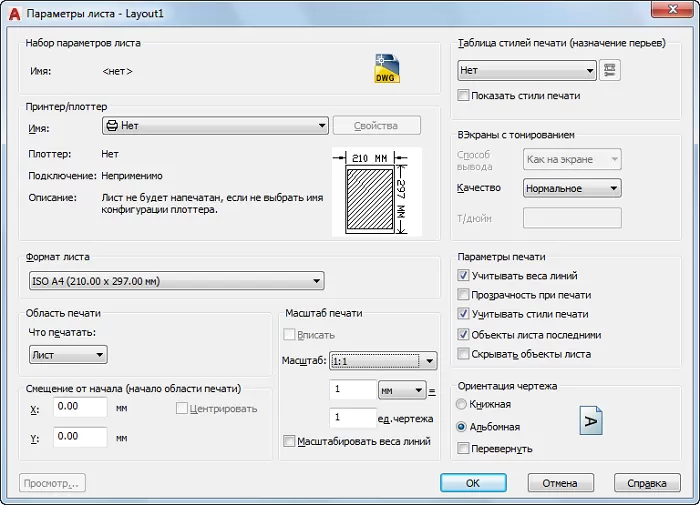Click the Отмена button
Screen dimensions: 700x505
(x=560, y=483)
